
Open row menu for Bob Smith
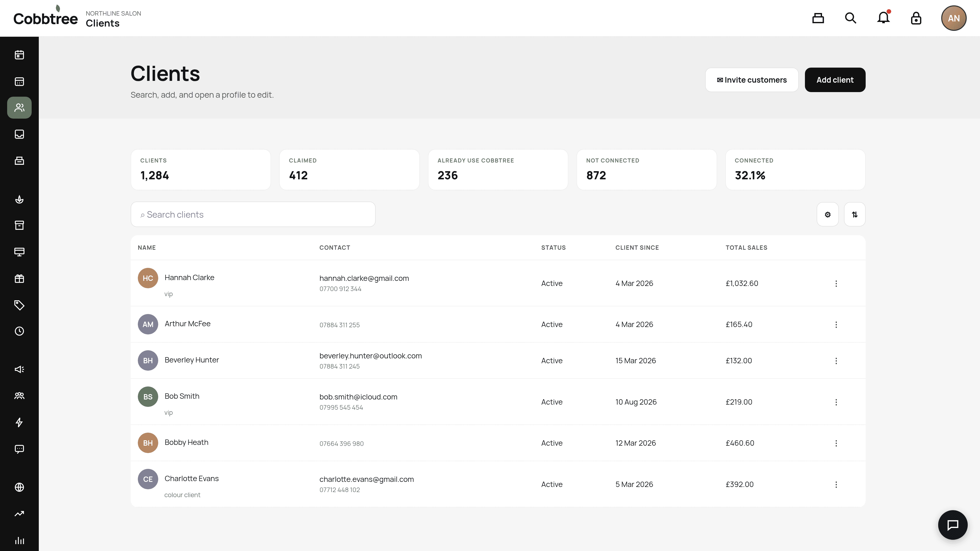[x=836, y=402]
